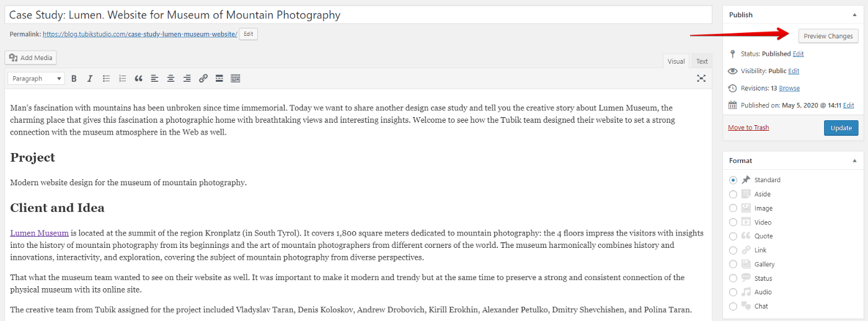
Task: Toggle bold formatting in the editor toolbar
Action: pos(74,79)
